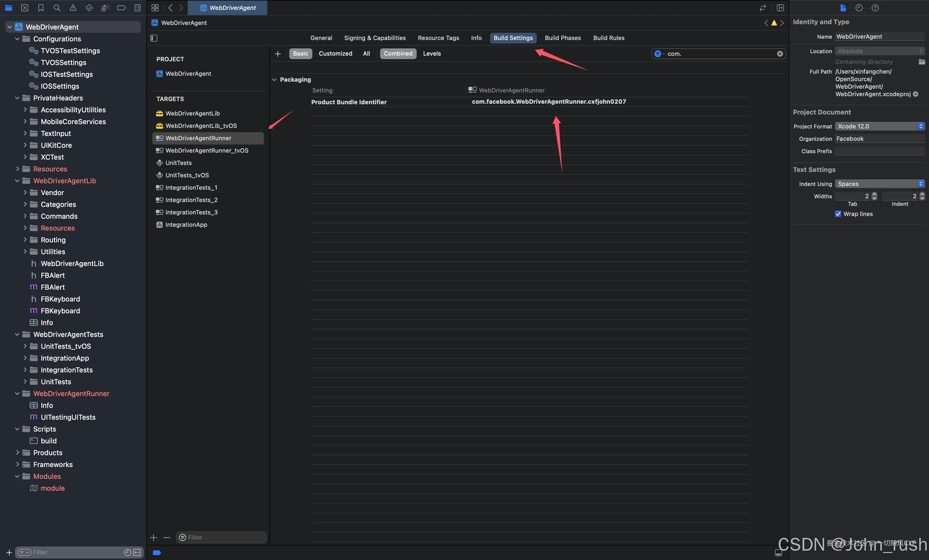Hide the project and targets list sidebar
929x560 pixels.
click(154, 38)
